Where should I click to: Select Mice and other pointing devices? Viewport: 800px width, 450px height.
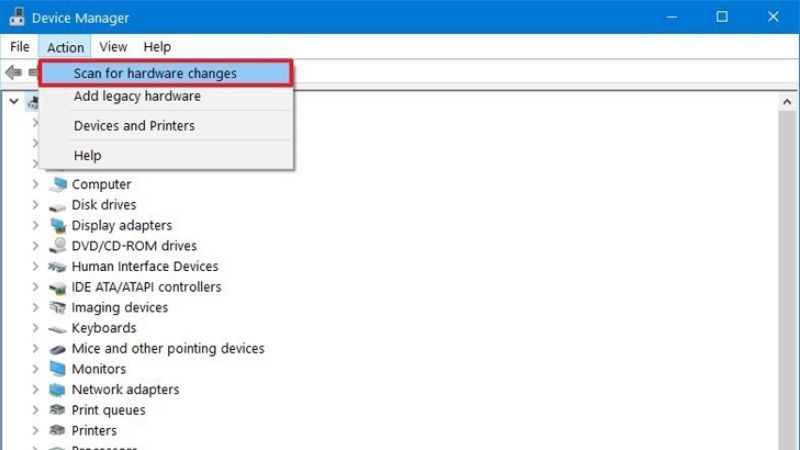(x=168, y=348)
